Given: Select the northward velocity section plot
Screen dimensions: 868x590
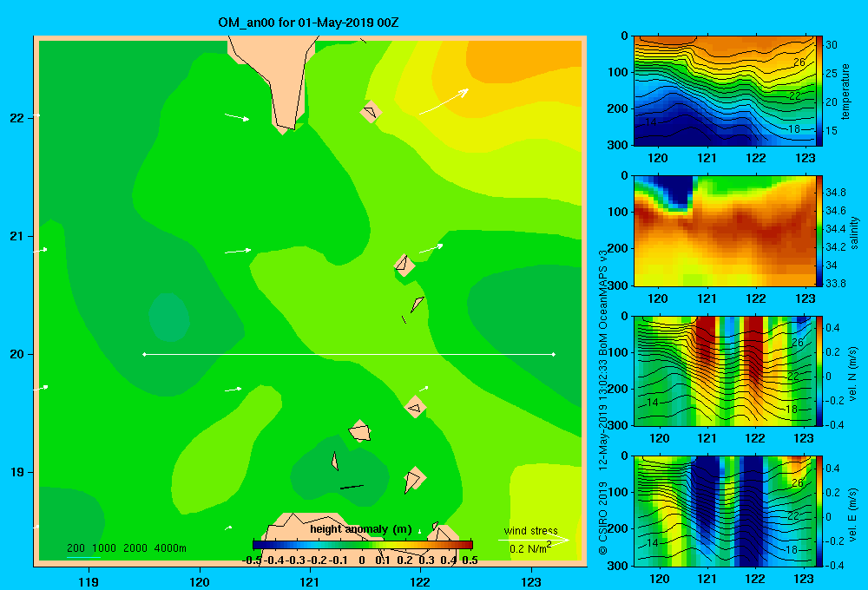Looking at the screenshot, I should [724, 371].
